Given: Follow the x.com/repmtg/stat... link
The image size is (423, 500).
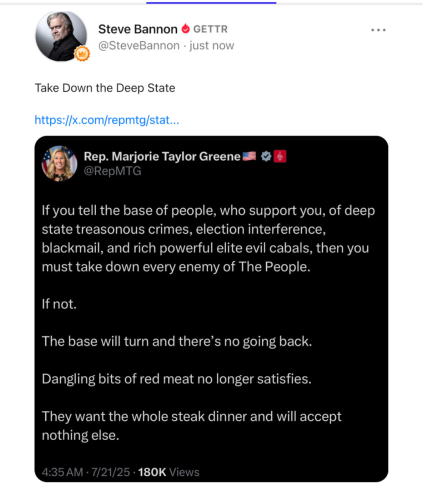Looking at the screenshot, I should pos(107,120).
